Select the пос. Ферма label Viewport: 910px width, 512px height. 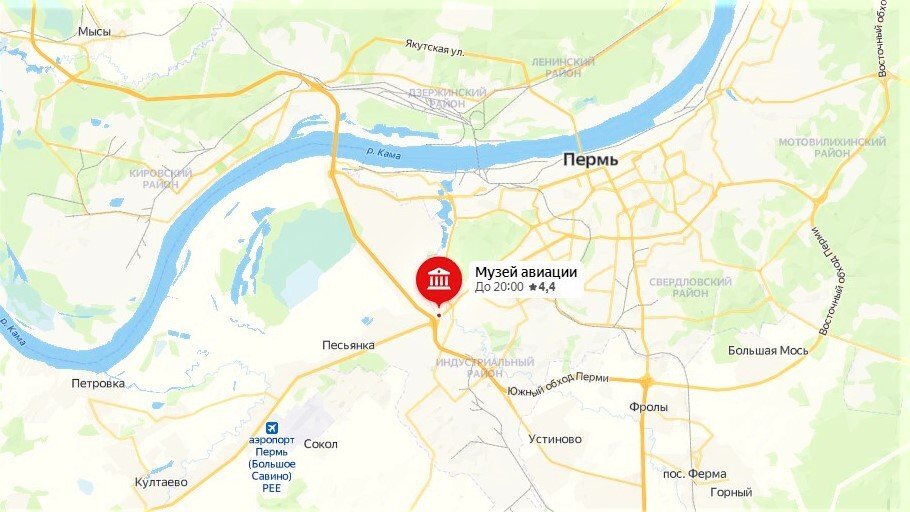click(x=694, y=474)
